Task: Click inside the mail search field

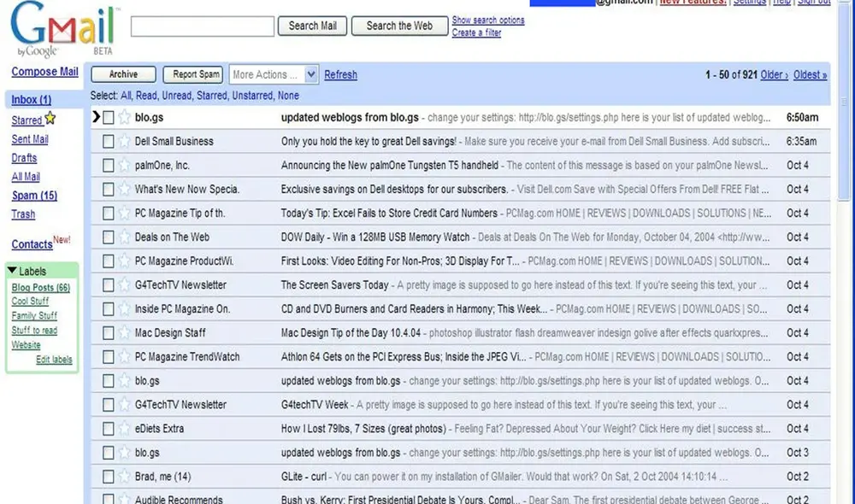Action: [x=202, y=26]
